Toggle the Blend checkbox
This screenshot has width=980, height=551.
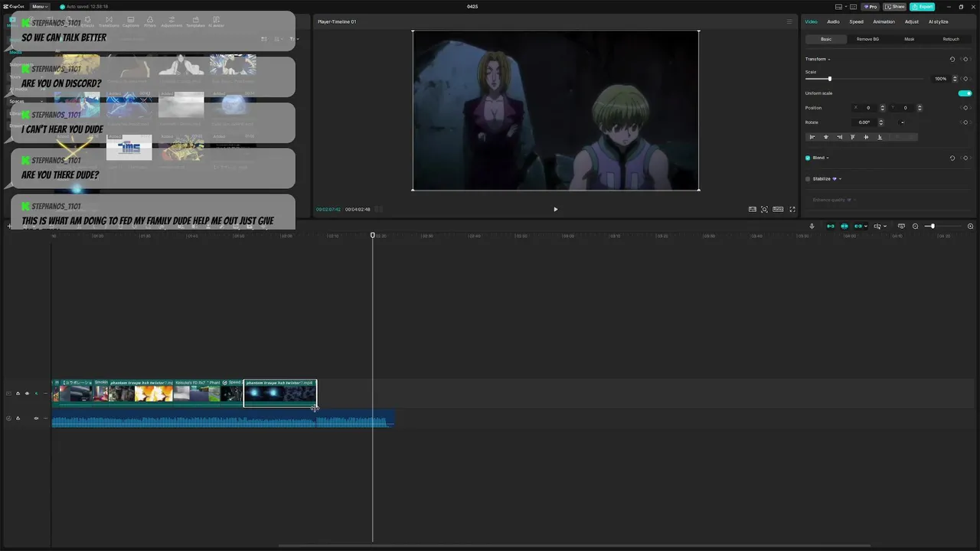(x=808, y=158)
